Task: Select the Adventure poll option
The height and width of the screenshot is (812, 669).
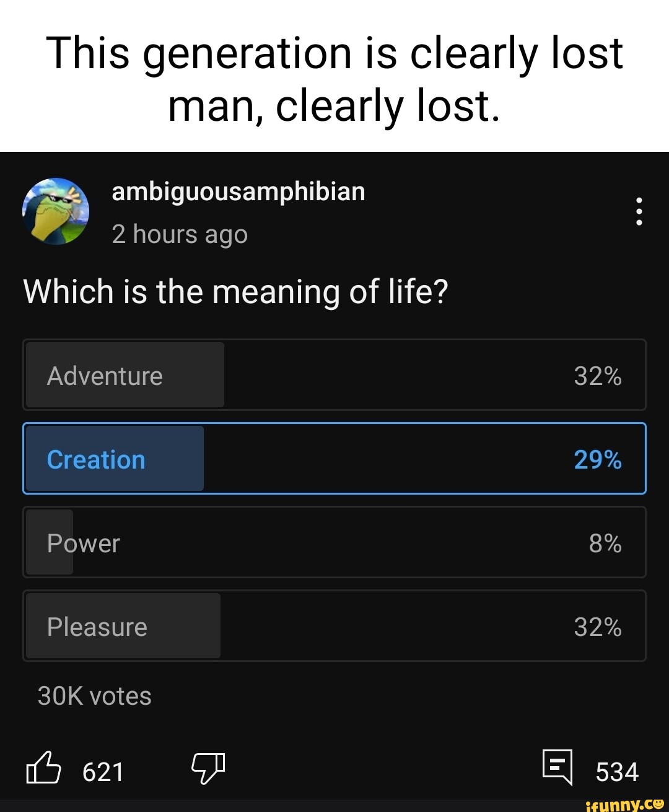Action: [x=334, y=375]
